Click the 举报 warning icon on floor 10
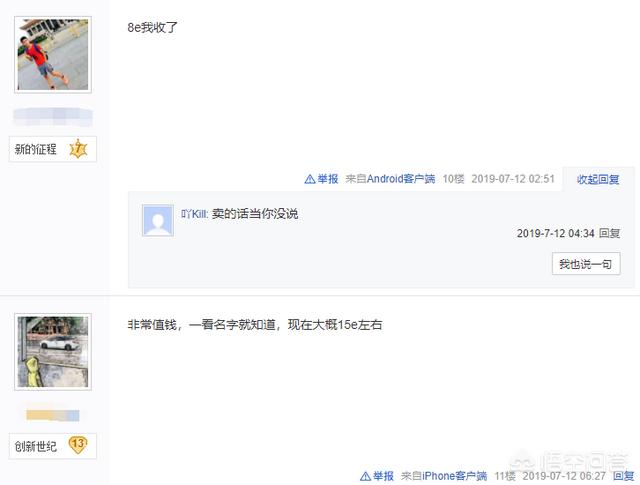 click(x=310, y=179)
